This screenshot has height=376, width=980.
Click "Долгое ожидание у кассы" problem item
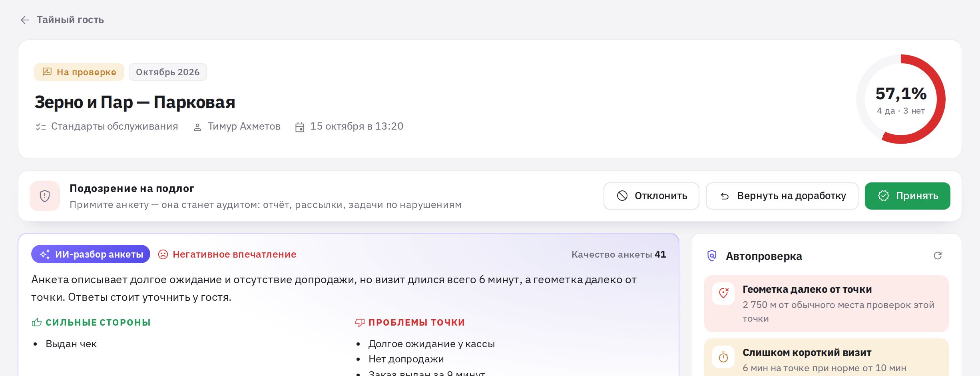(x=432, y=344)
